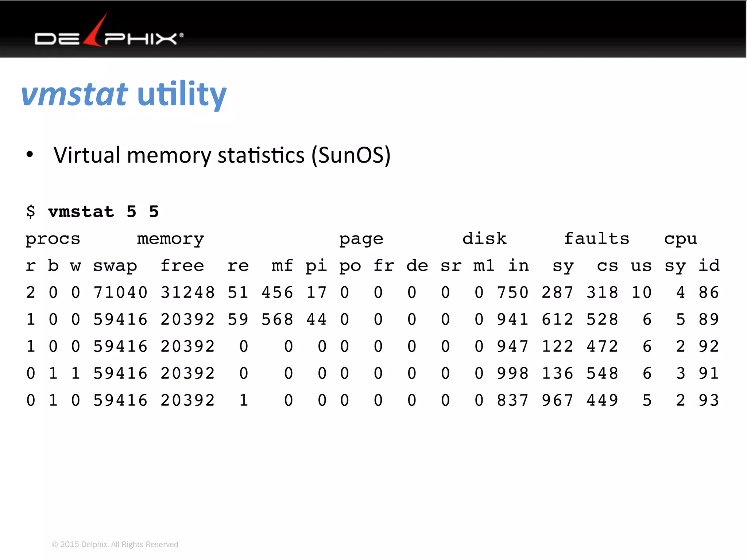Click the in value 998
This screenshot has width=747, height=560.
[x=512, y=373]
